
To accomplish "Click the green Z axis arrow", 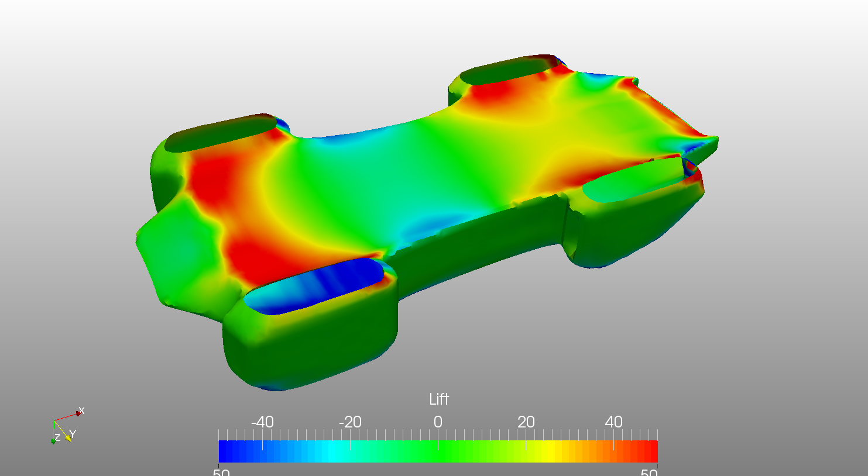I will 53,441.
